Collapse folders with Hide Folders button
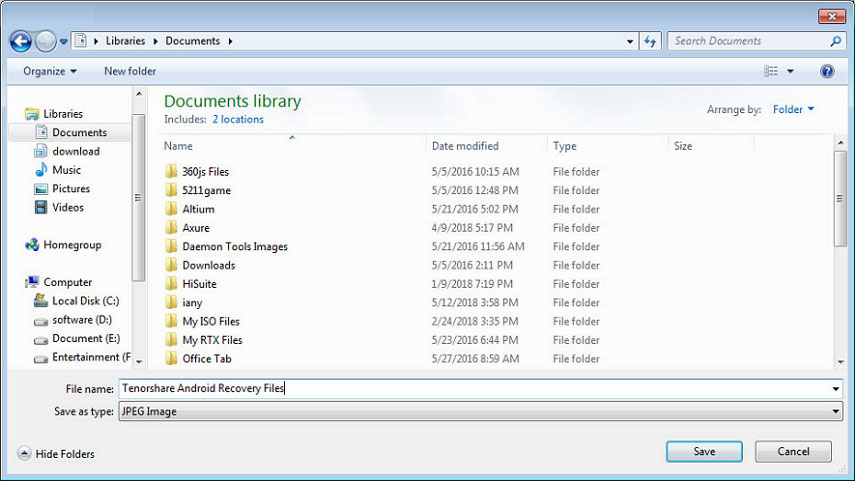Image resolution: width=855 pixels, height=481 pixels. pyautogui.click(x=56, y=454)
